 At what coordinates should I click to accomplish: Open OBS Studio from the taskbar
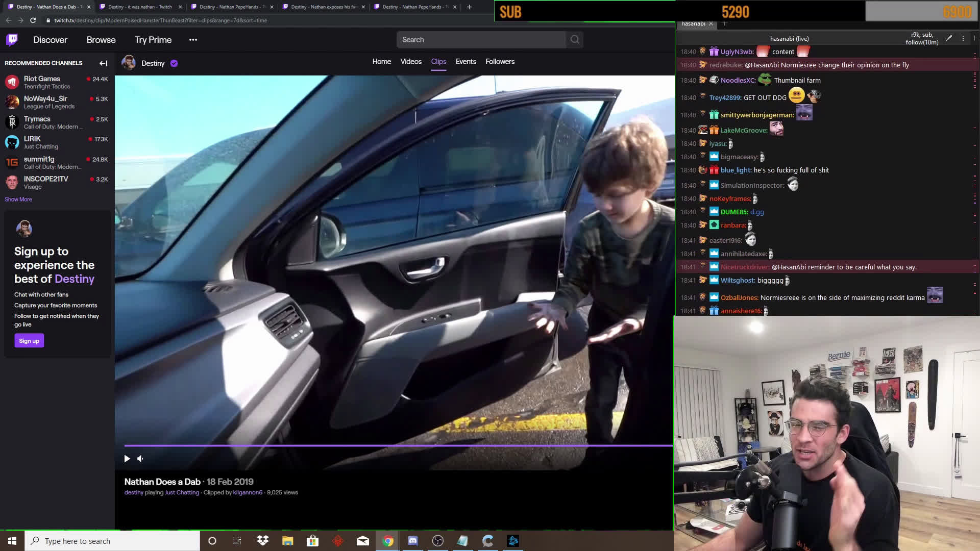(438, 541)
